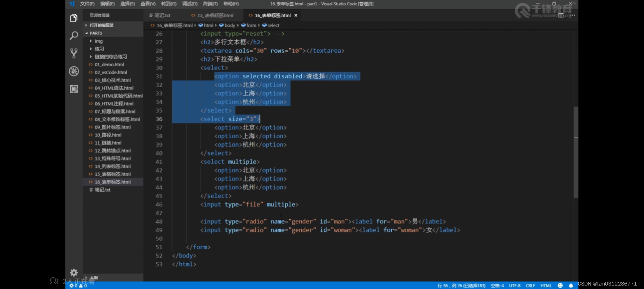Open 13_特殊符号.html in explorer
This screenshot has height=289, width=644.
point(113,158)
